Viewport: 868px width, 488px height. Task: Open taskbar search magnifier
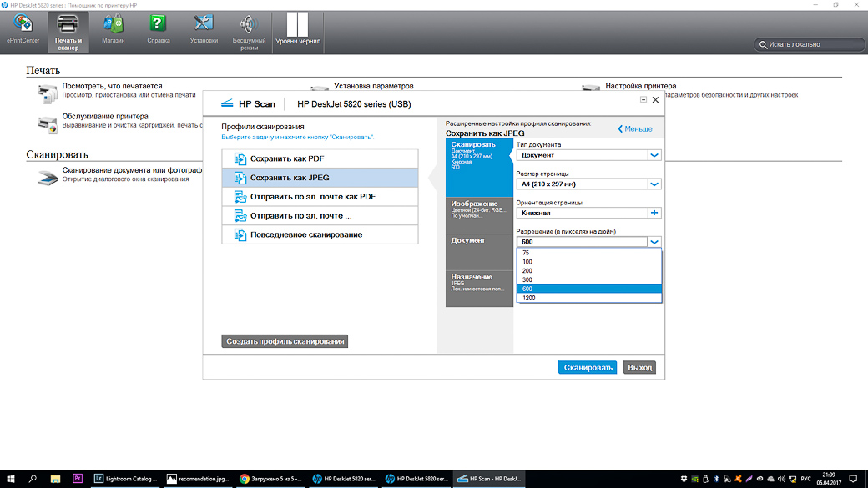click(33, 479)
